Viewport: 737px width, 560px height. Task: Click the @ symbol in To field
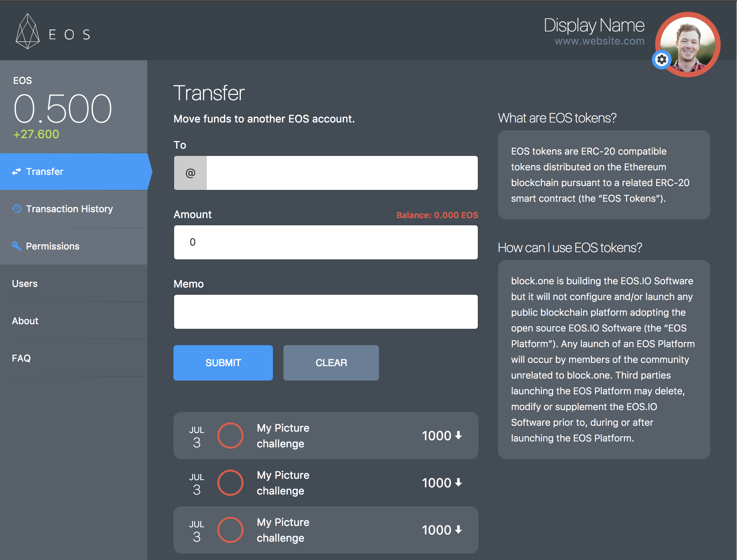[190, 173]
